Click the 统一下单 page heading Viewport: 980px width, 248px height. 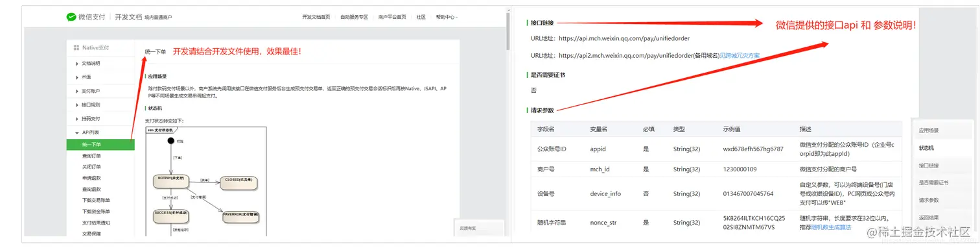155,51
